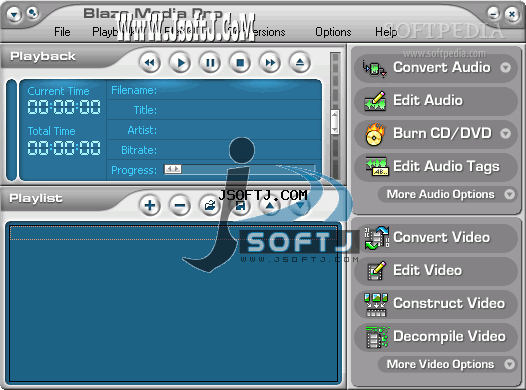
Task: Click the Bitrate: field row
Action: coord(214,150)
